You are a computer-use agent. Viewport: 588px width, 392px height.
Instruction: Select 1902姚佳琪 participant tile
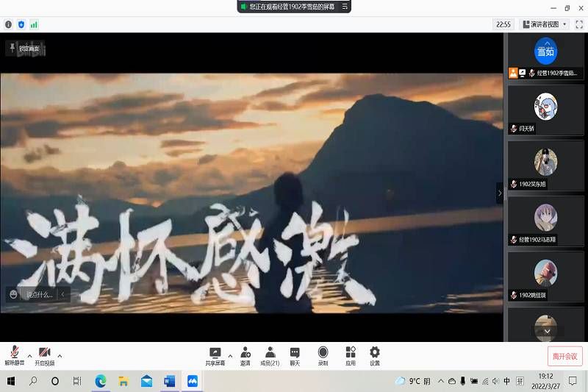[x=545, y=277]
